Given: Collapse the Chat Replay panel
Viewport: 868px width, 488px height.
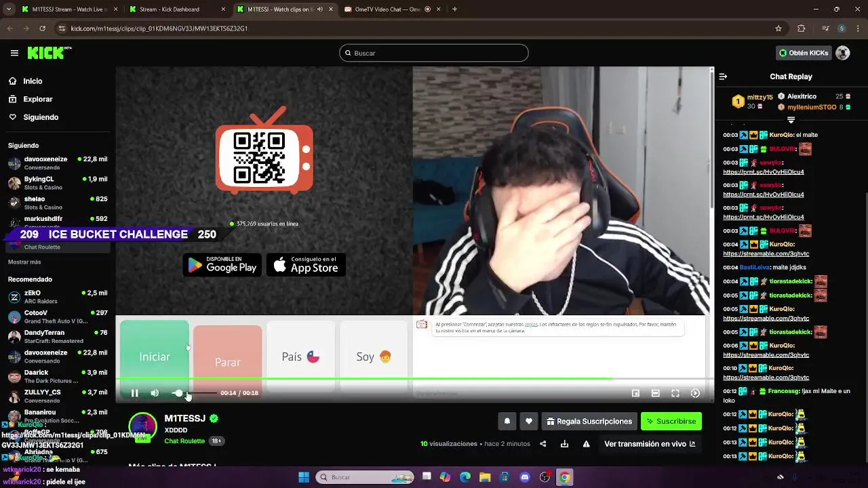Looking at the screenshot, I should [723, 77].
